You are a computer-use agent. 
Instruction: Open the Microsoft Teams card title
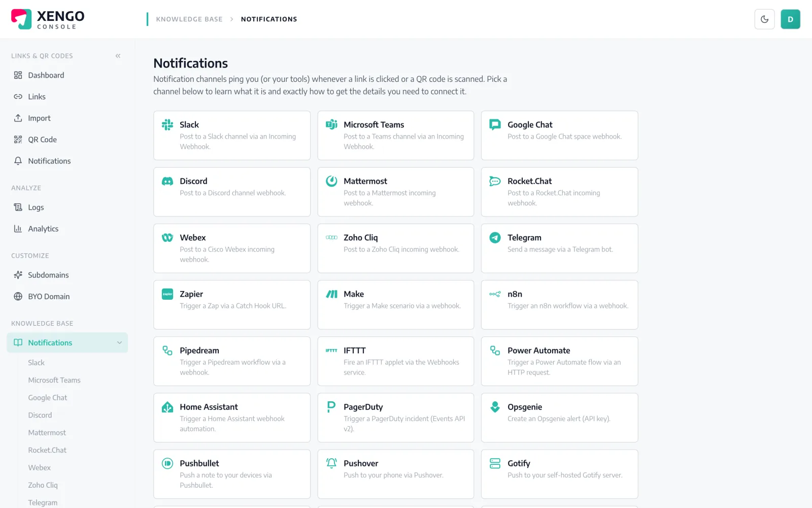click(x=374, y=124)
